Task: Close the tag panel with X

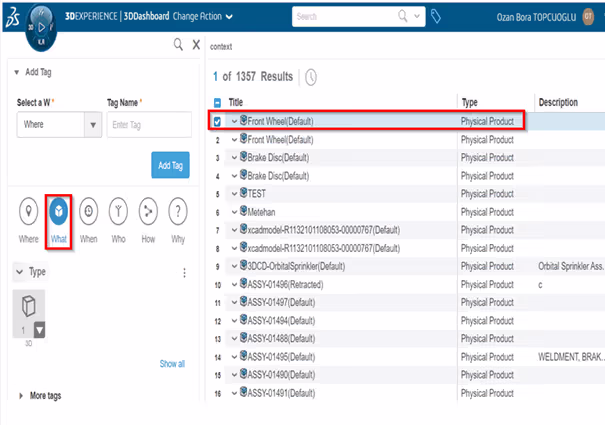Action: [196, 45]
